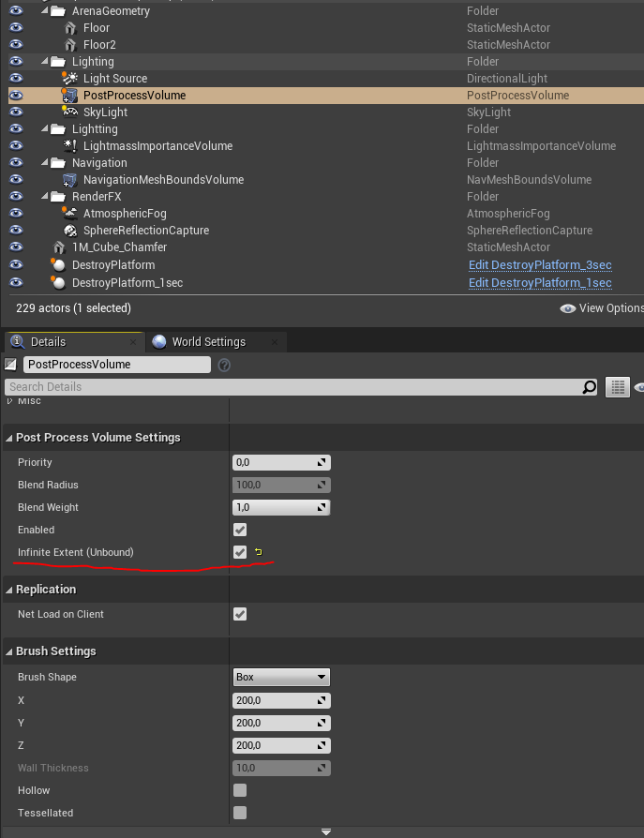
Task: Switch to the Details tab
Action: (74, 342)
